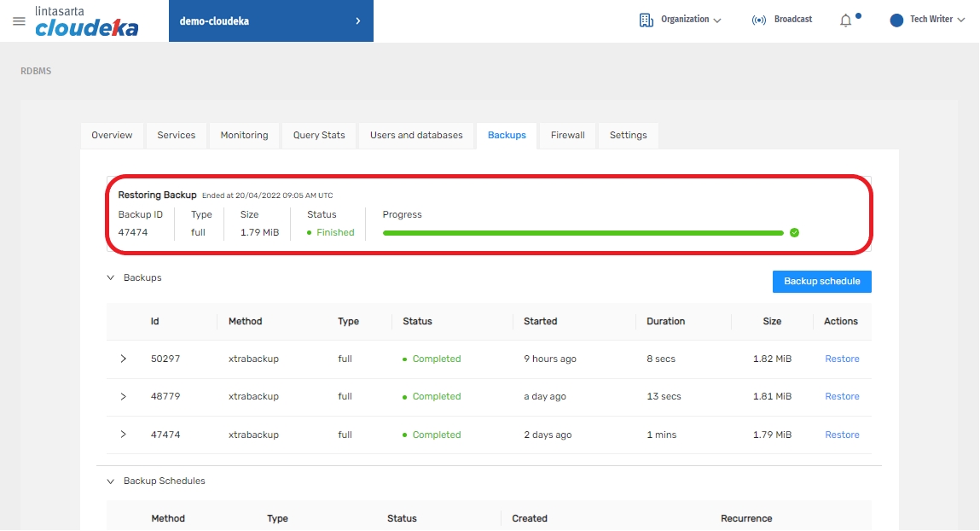Click the Broadcast signal icon

tap(759, 20)
